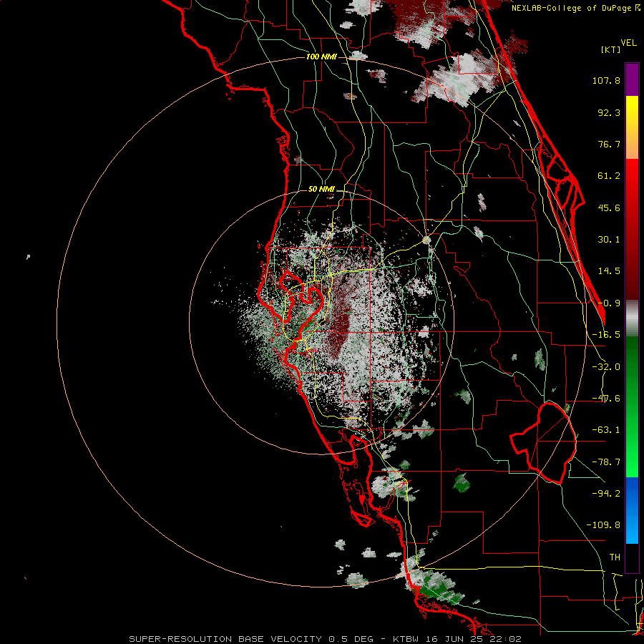Click the 100 NMI range ring label
The width and height of the screenshot is (644, 644).
[x=321, y=57]
